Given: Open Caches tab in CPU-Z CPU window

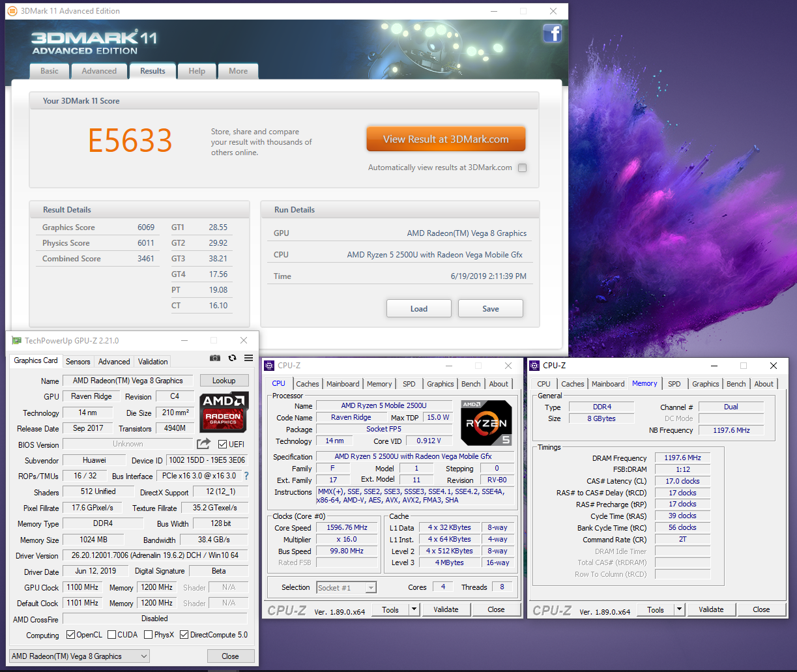Looking at the screenshot, I should pyautogui.click(x=308, y=384).
